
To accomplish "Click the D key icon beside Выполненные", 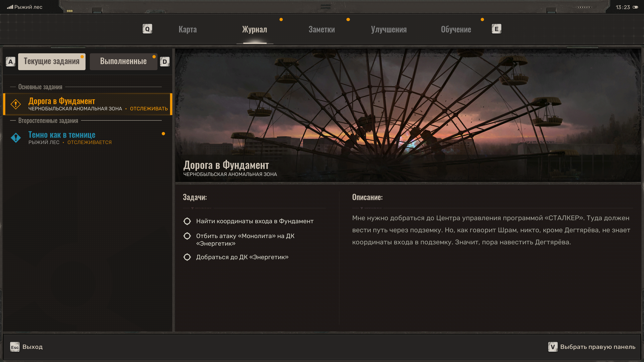I will (x=165, y=62).
